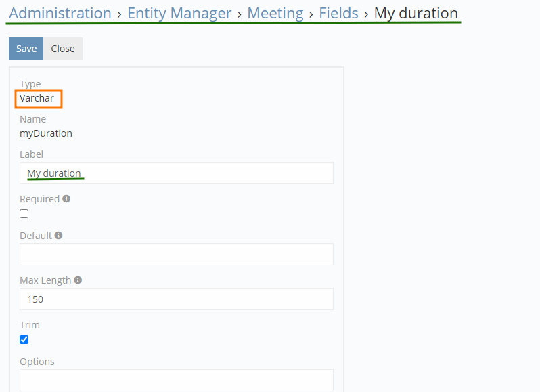Screen dimensions: 540x392
Task: Click the myDuration name value
Action: click(x=46, y=133)
